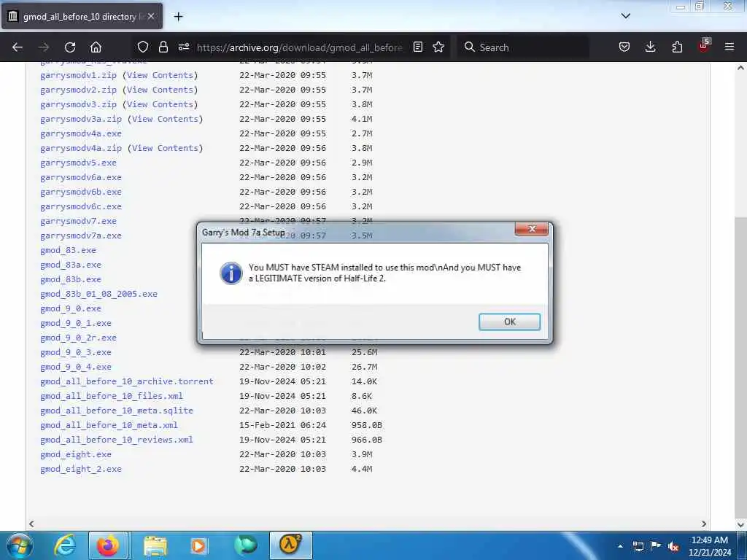
Task: Launch Internet Explorer from the taskbar
Action: (65, 545)
